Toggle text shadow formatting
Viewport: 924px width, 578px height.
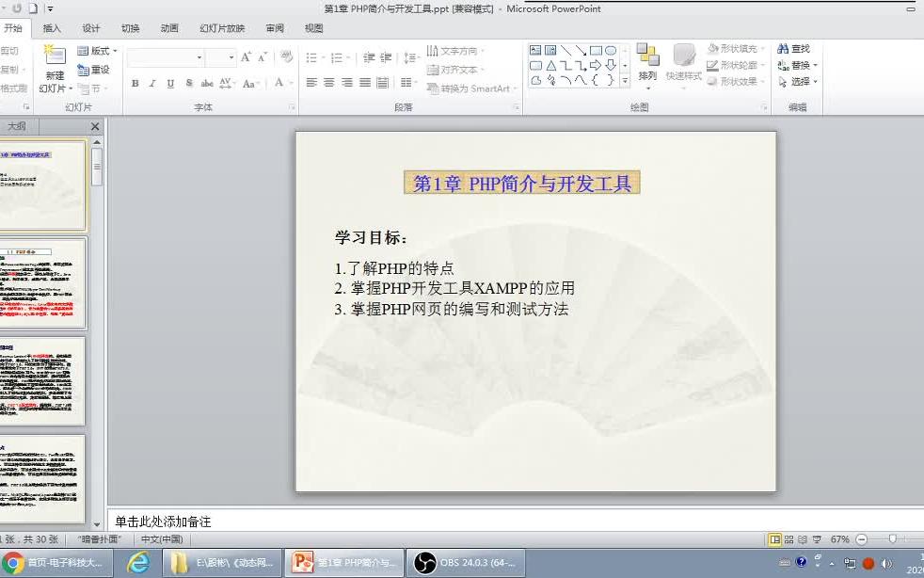click(188, 84)
